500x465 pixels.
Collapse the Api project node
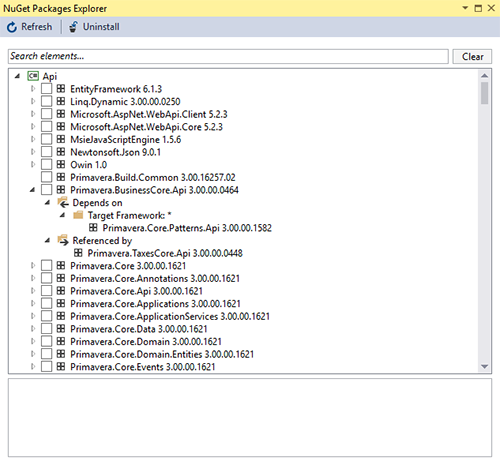17,76
